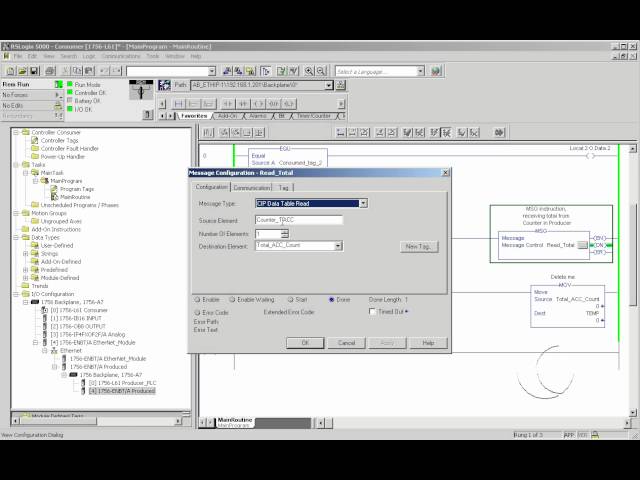Expand the Predefined data types node
640x480 pixels.
tap(26, 270)
